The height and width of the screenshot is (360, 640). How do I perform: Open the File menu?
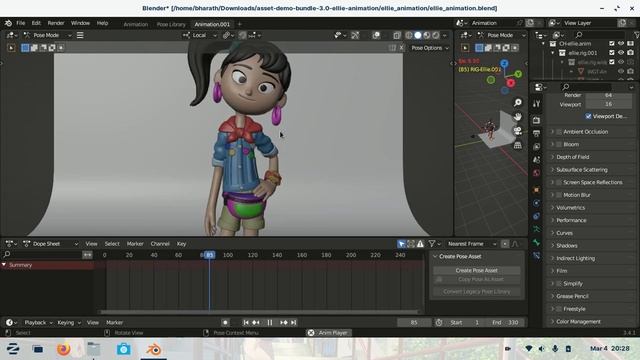[20, 23]
